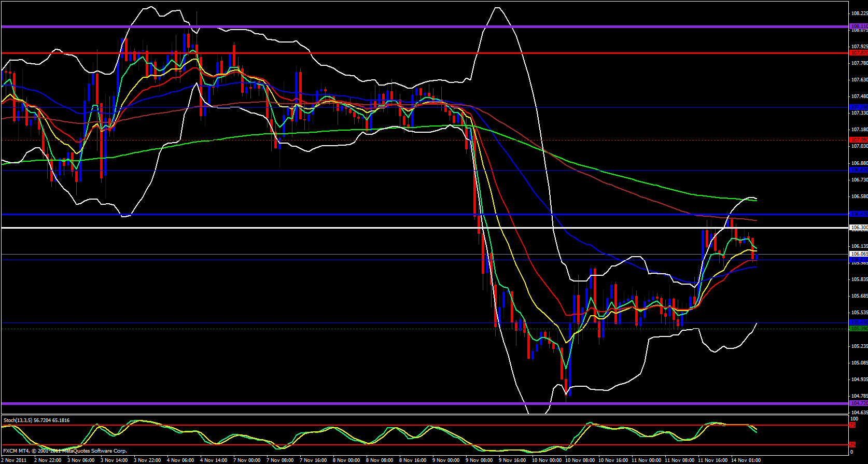Screen dimensions: 868x464
Task: Click the FXCM MT4 copyright text
Action: click(65, 451)
